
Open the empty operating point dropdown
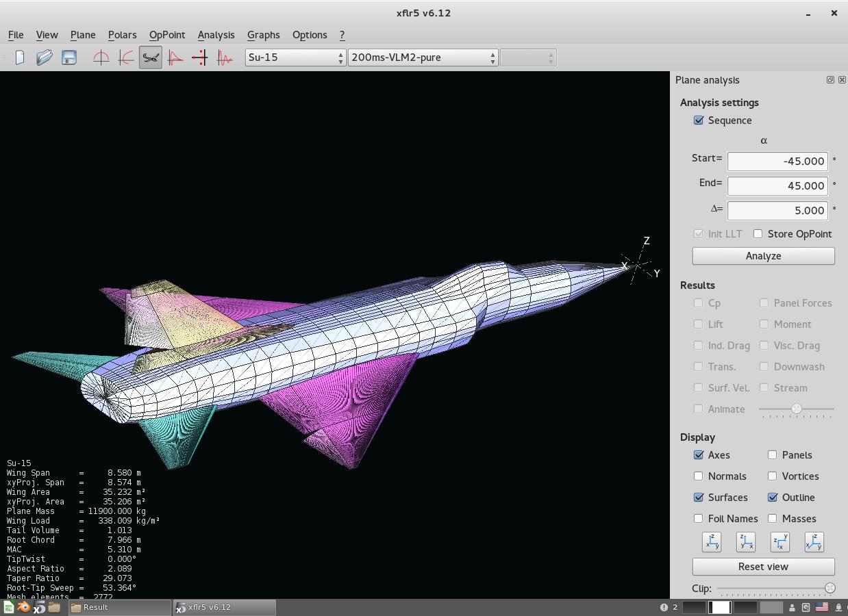tap(527, 57)
